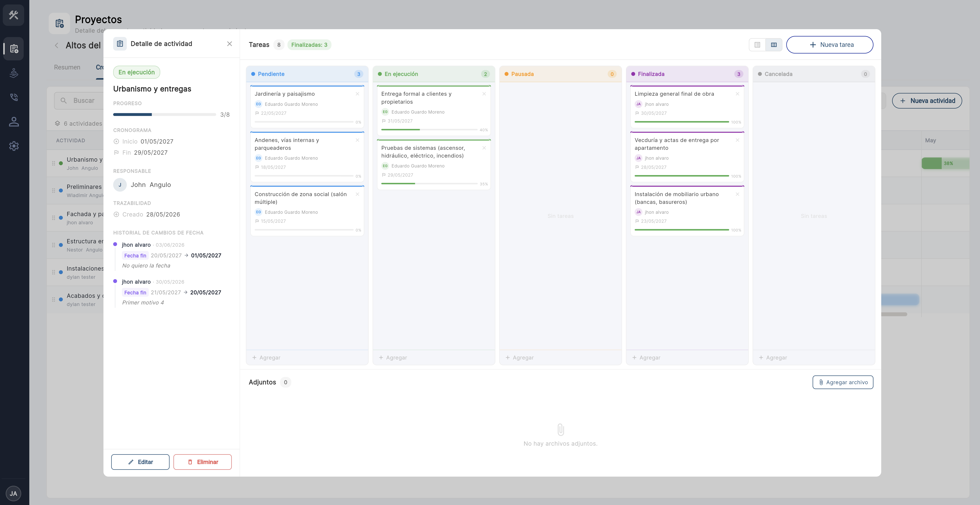Open the Jardinería y paisajismo card
980x505 pixels.
point(307,107)
